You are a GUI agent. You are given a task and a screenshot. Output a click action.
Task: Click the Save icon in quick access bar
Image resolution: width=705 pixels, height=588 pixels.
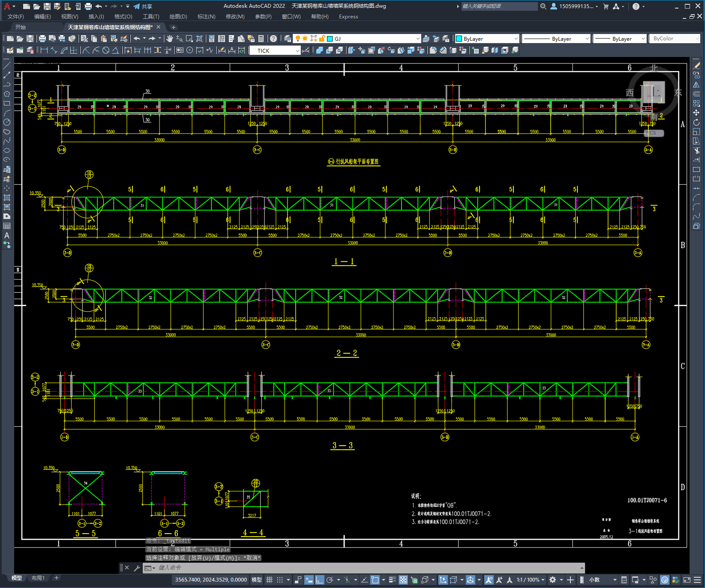click(47, 6)
